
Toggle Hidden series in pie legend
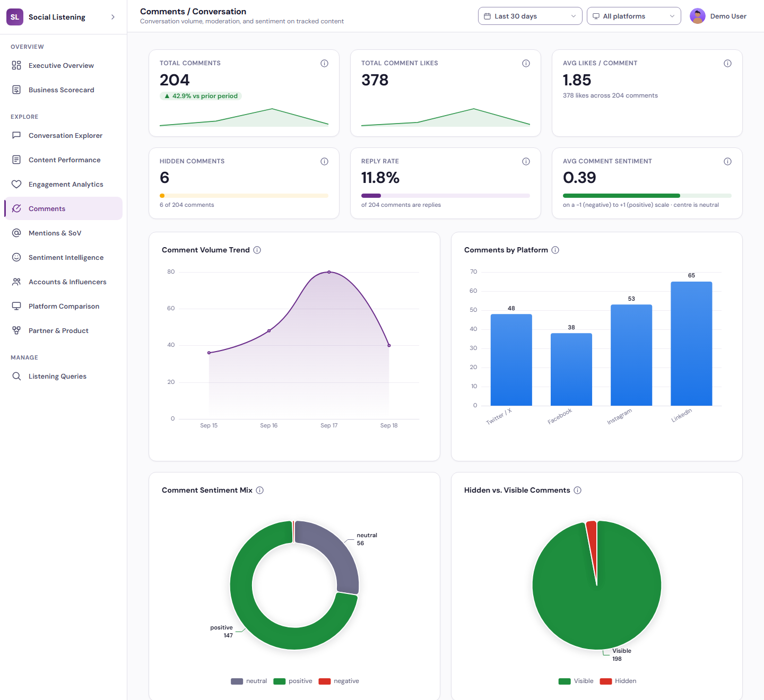[618, 681]
